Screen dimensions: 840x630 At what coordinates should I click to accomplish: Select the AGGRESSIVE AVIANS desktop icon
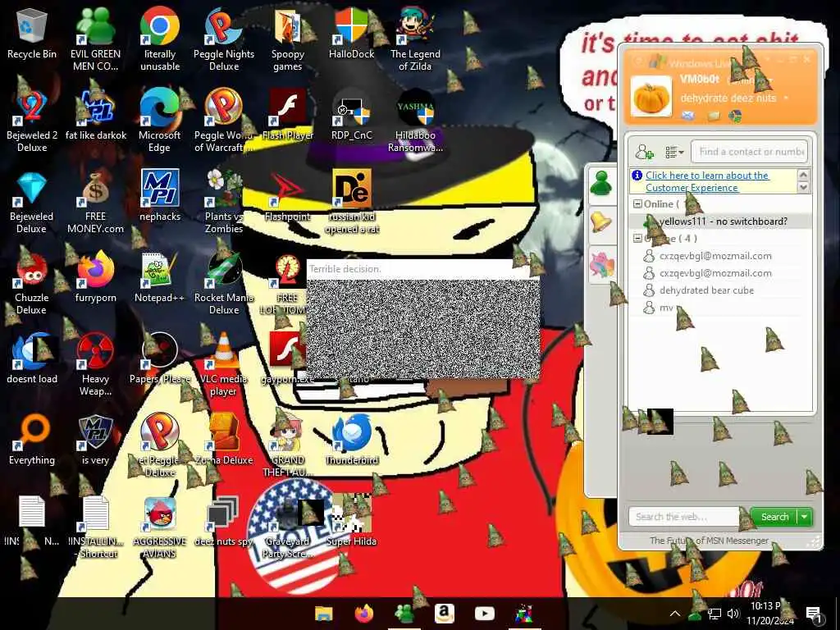click(160, 528)
